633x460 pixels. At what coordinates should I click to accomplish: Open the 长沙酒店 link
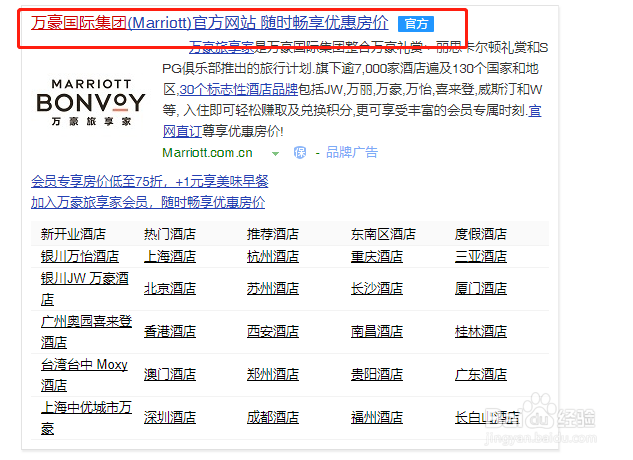(377, 289)
